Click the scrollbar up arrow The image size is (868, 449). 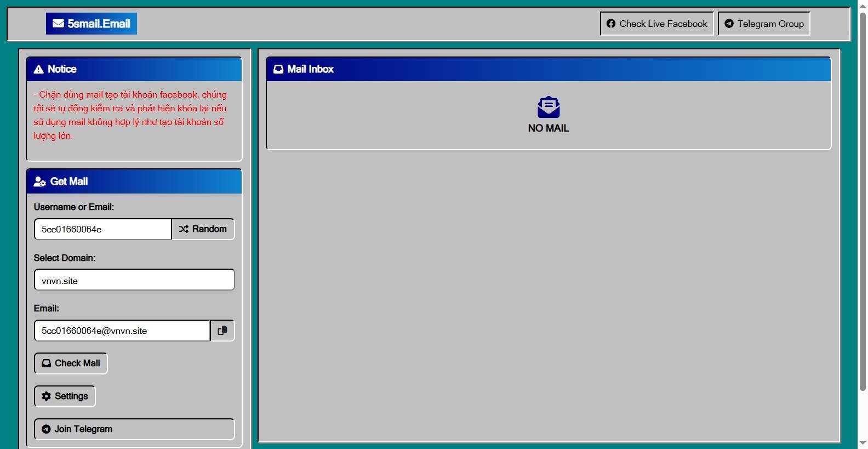(x=863, y=5)
